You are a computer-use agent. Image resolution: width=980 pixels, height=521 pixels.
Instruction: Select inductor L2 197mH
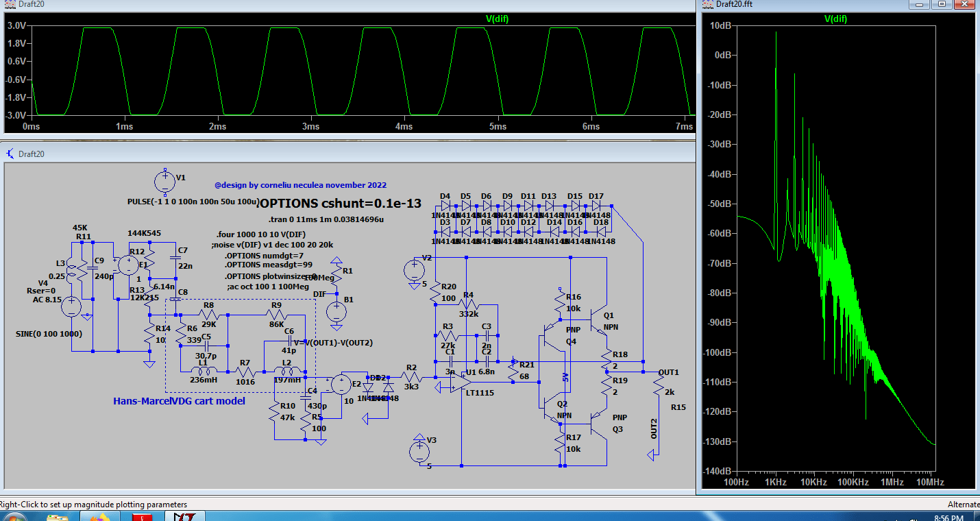pos(286,372)
